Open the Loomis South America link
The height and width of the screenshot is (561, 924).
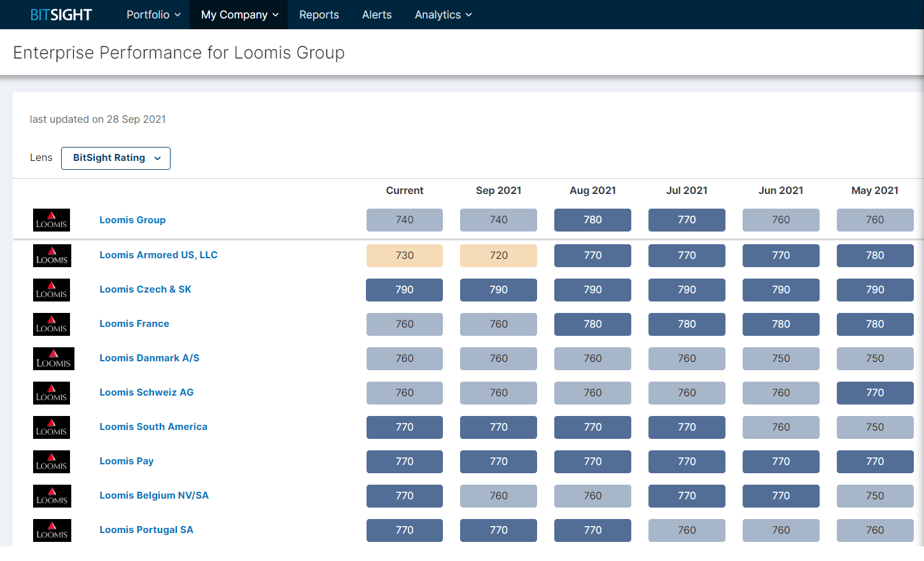pyautogui.click(x=153, y=427)
